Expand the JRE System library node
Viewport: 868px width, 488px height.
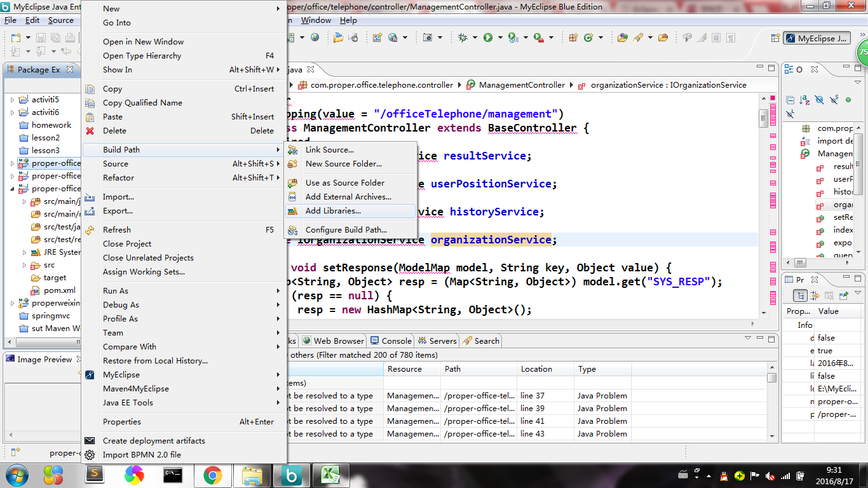(x=24, y=252)
